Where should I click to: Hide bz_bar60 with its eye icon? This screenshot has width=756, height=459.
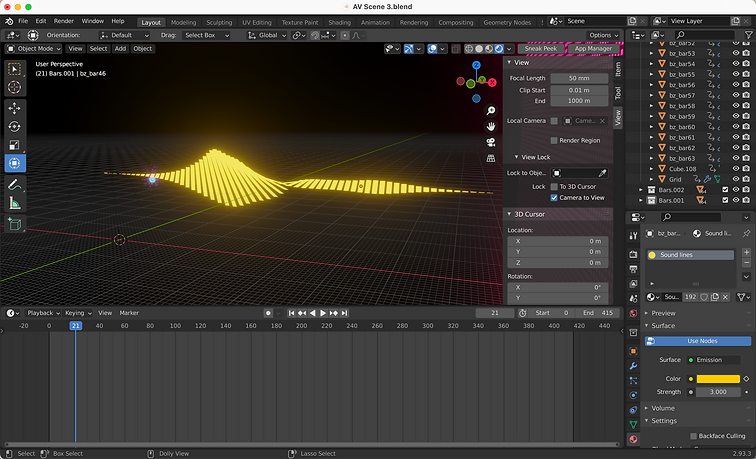(736, 127)
